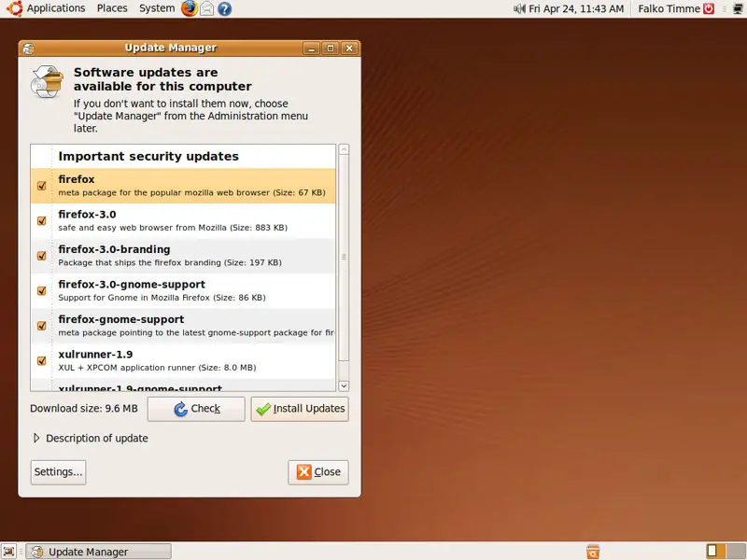The width and height of the screenshot is (747, 560).
Task: Uncheck the firefox-3.0 update checkbox
Action: 42,221
